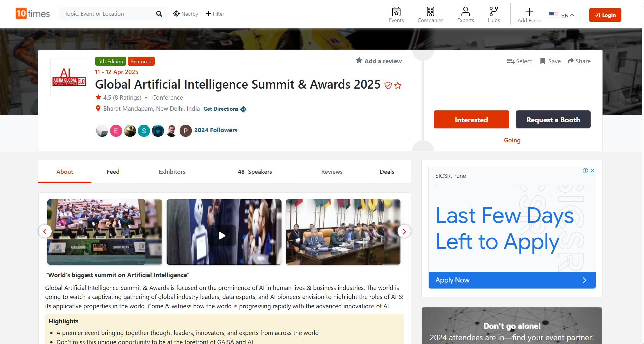644x344 pixels.
Task: Open the Companies building icon
Action: (430, 12)
